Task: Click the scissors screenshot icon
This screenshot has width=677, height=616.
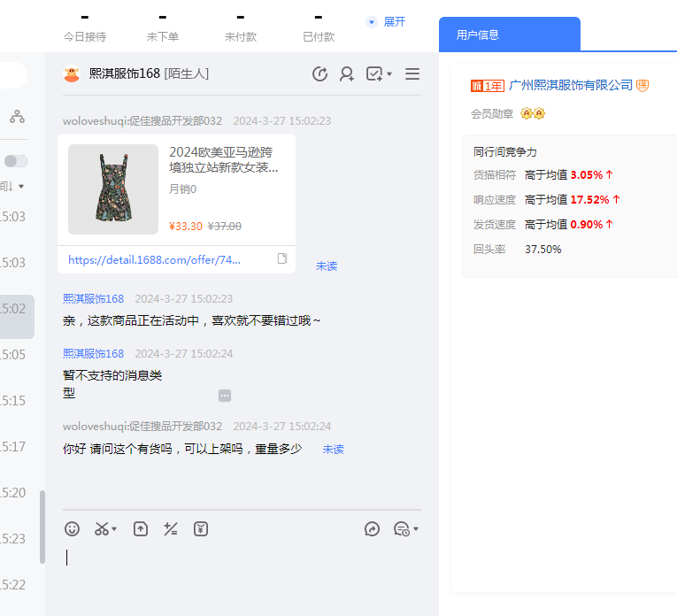Action: click(102, 528)
